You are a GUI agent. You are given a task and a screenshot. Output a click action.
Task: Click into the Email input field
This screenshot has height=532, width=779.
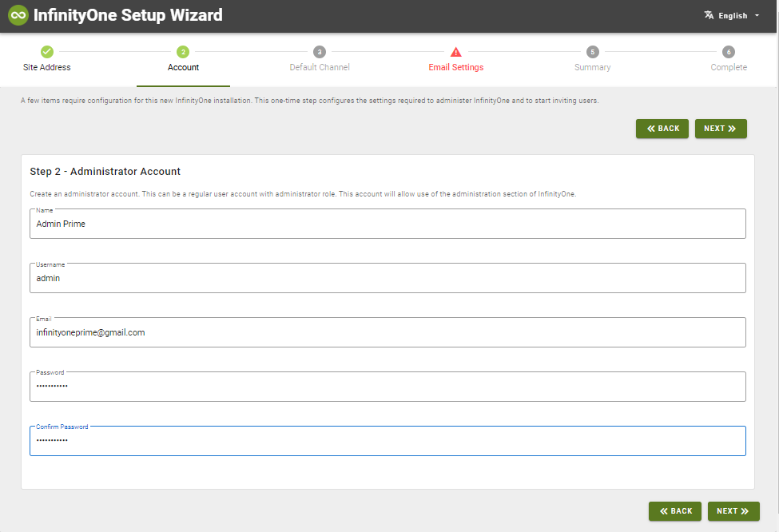[388, 332]
